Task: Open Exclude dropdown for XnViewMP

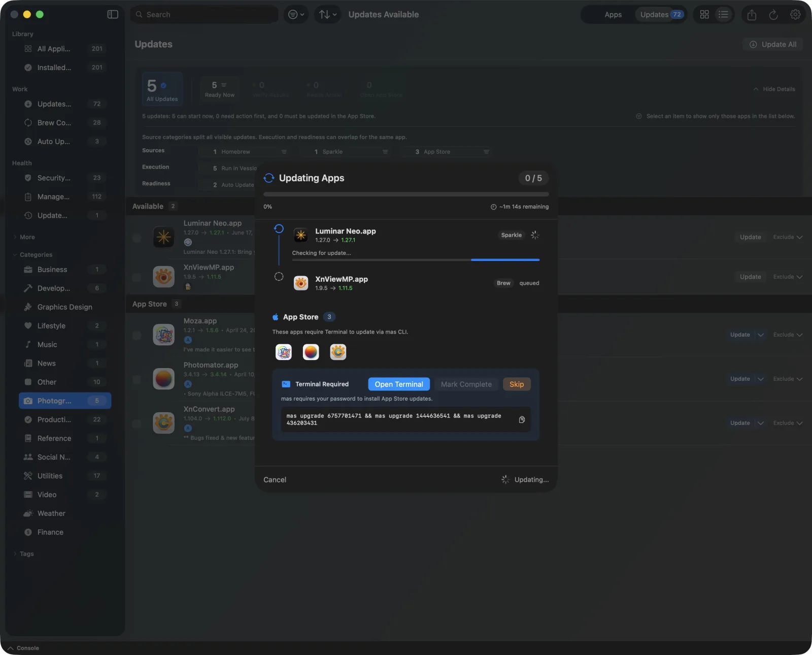Action: coord(788,277)
